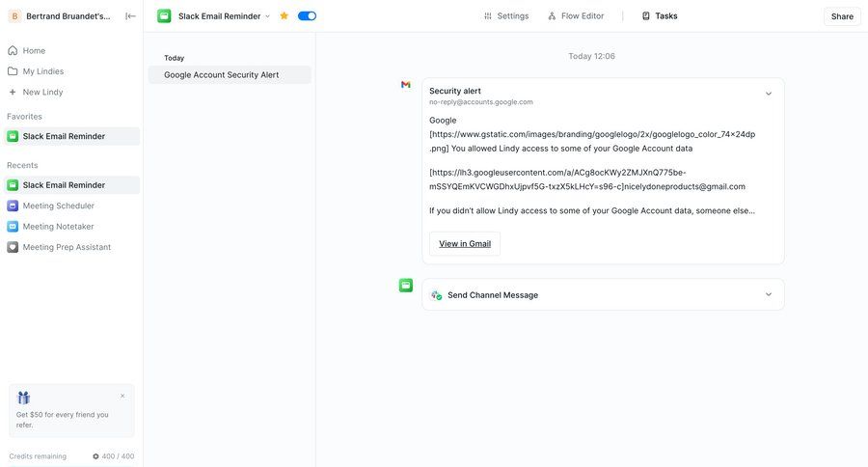The width and height of the screenshot is (868, 467).
Task: Collapse the sidebar with the arrow icon
Action: [x=130, y=16]
